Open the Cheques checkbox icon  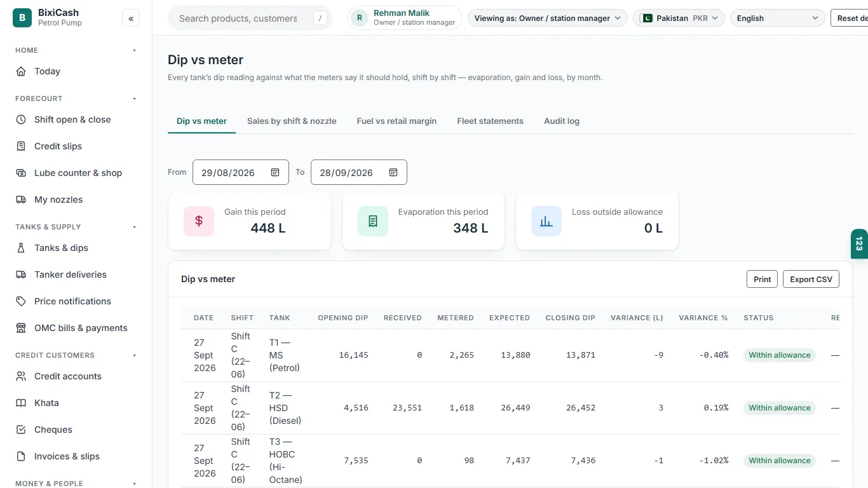pyautogui.click(x=21, y=430)
